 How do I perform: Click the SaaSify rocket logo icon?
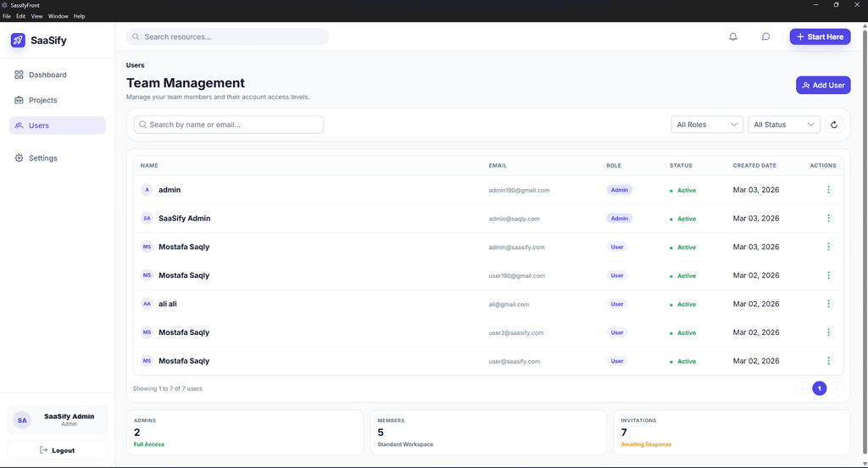[18, 40]
